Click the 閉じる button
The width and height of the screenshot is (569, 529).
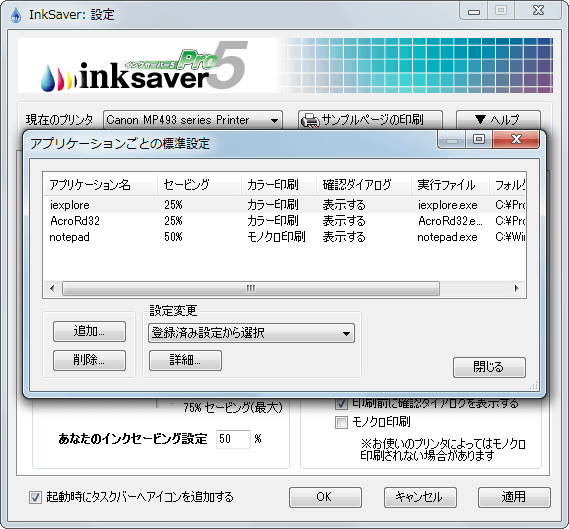point(489,367)
